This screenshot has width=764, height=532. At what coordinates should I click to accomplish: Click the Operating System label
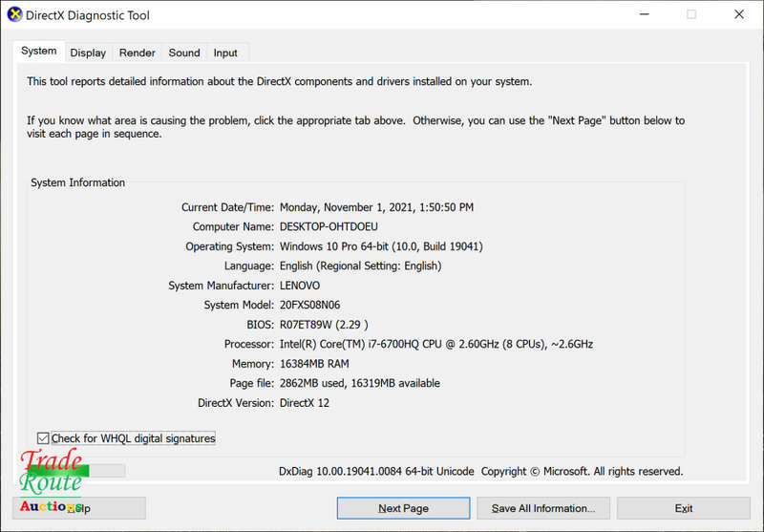229,246
